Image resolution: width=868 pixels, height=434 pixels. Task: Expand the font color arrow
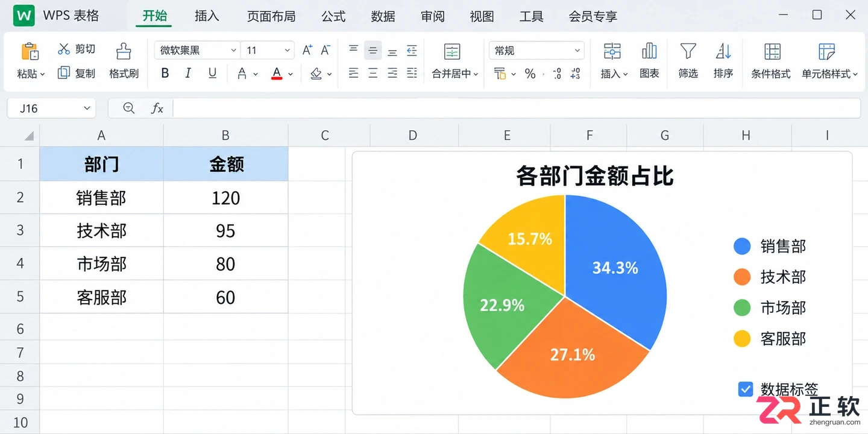[x=291, y=74]
